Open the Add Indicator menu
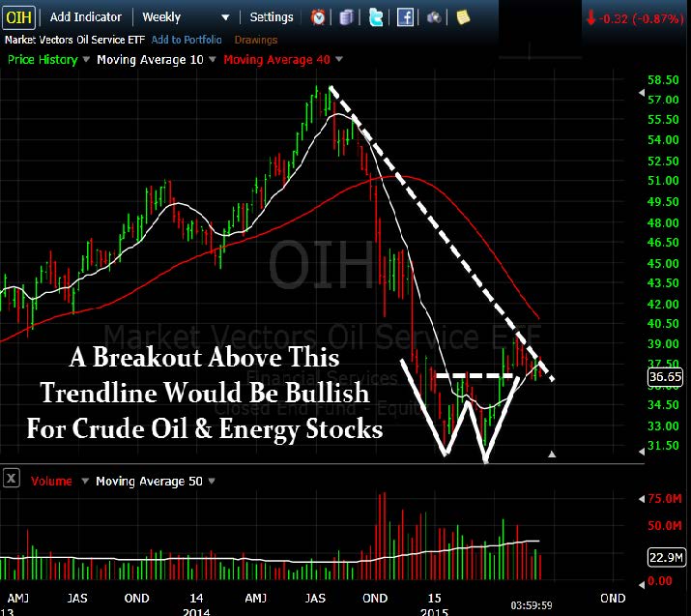Viewport: 691px width, 616px height. tap(85, 17)
